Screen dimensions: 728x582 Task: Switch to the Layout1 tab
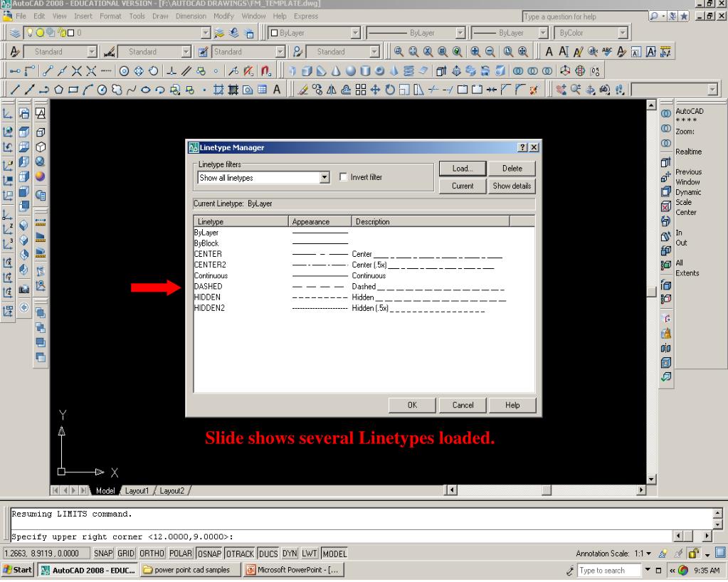(137, 490)
